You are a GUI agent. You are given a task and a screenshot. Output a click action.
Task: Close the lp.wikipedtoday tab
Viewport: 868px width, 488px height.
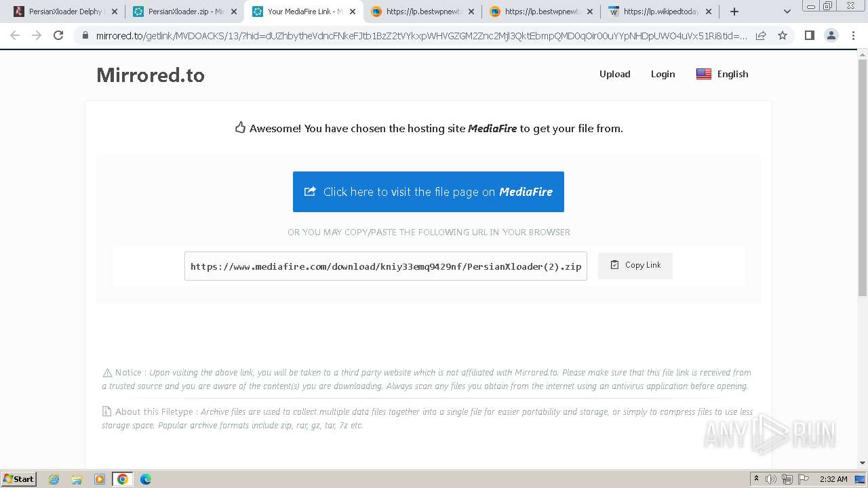pos(709,12)
